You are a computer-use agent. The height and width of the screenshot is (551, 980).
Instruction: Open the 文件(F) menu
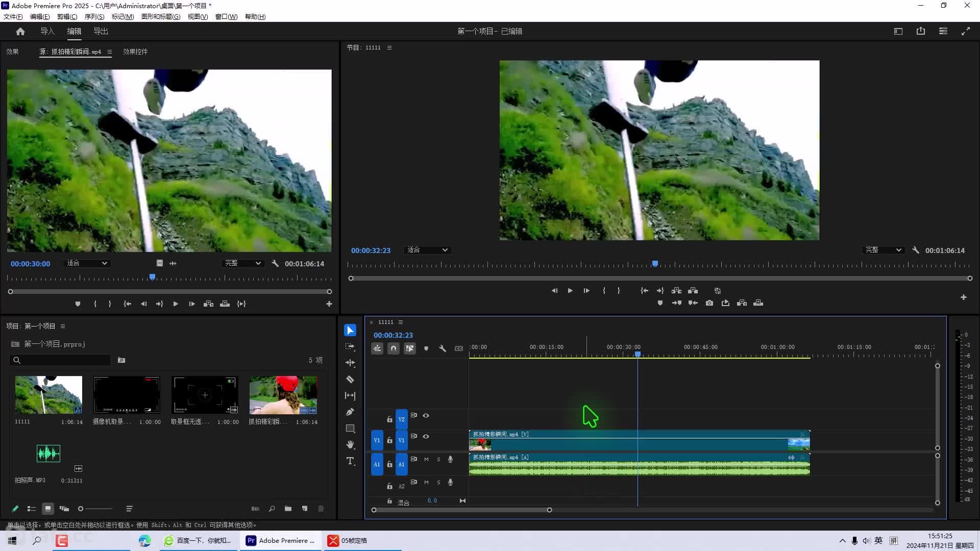pyautogui.click(x=13, y=17)
